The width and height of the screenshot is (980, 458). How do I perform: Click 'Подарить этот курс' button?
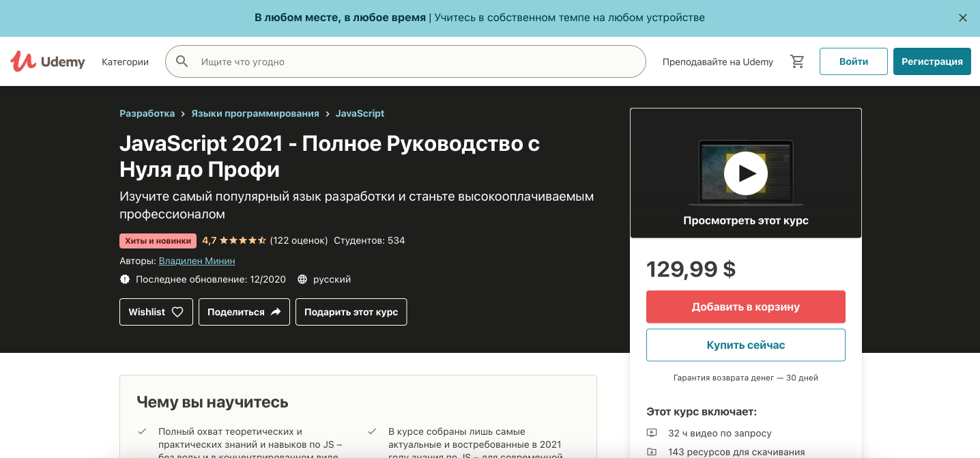coord(351,312)
